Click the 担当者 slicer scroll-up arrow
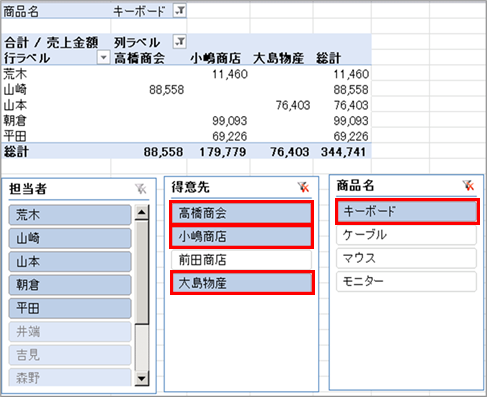 tap(142, 212)
